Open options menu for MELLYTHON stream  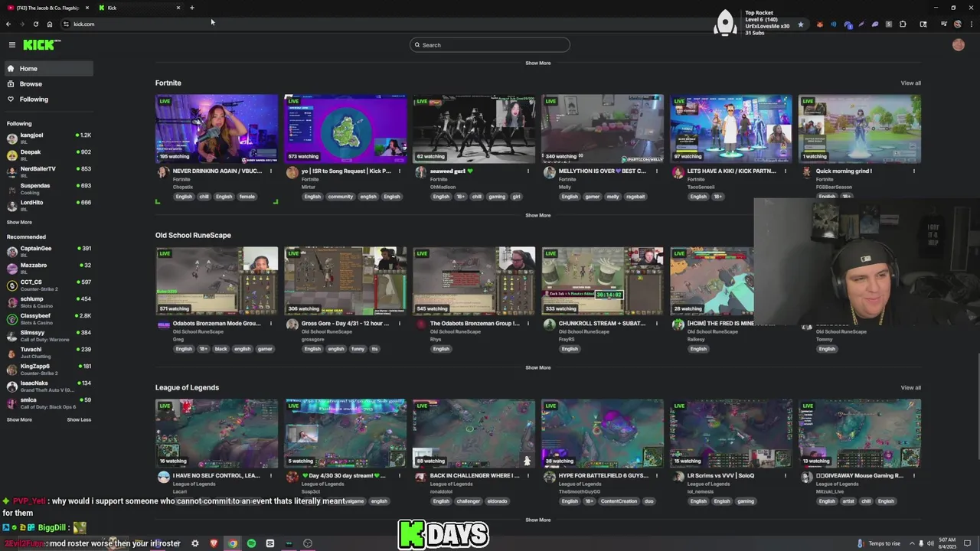tap(656, 171)
